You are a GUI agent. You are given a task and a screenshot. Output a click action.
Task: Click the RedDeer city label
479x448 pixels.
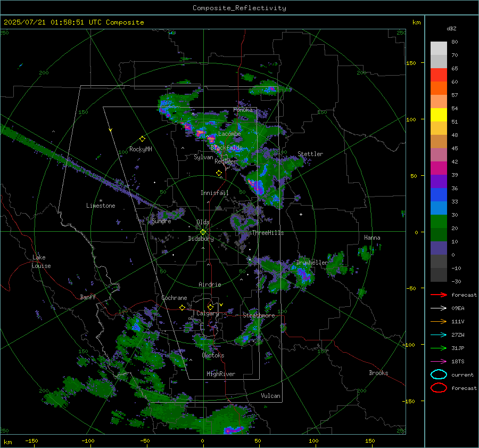pyautogui.click(x=226, y=161)
